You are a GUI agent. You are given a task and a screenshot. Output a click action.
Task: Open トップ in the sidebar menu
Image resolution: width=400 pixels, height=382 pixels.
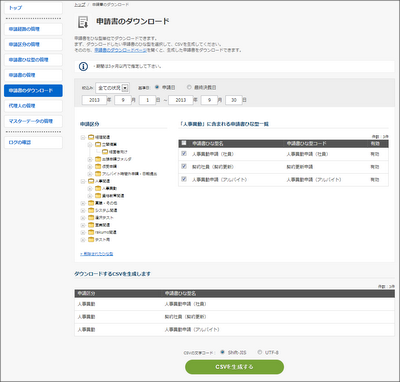(x=33, y=8)
